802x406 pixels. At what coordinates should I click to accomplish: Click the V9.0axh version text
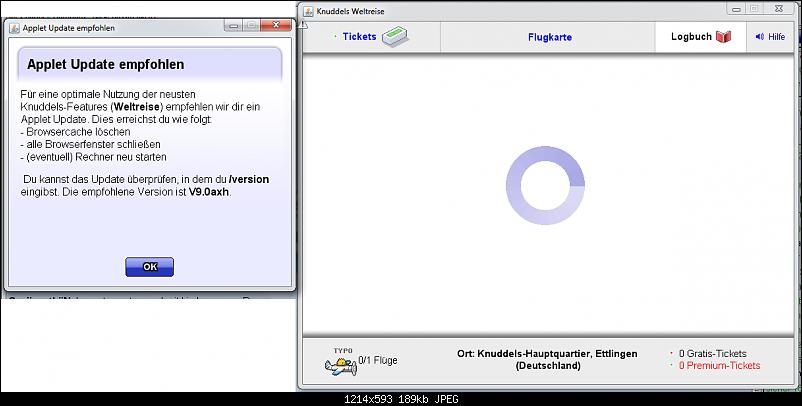point(209,193)
